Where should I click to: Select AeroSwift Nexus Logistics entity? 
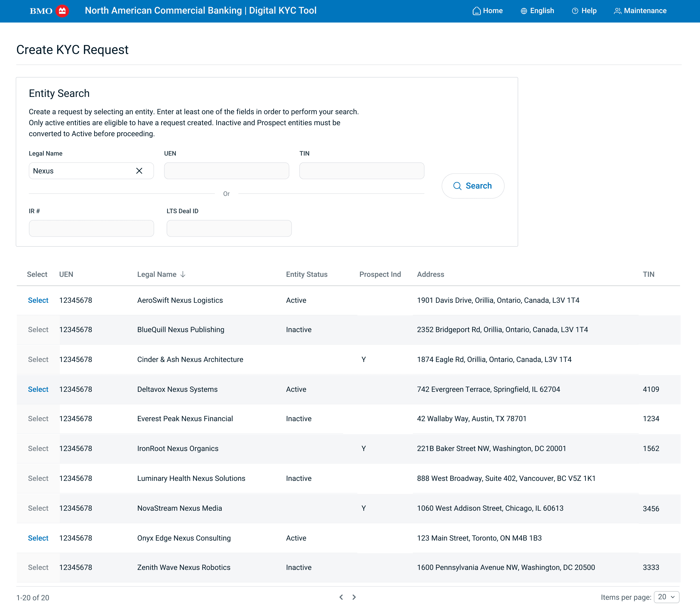(x=38, y=300)
